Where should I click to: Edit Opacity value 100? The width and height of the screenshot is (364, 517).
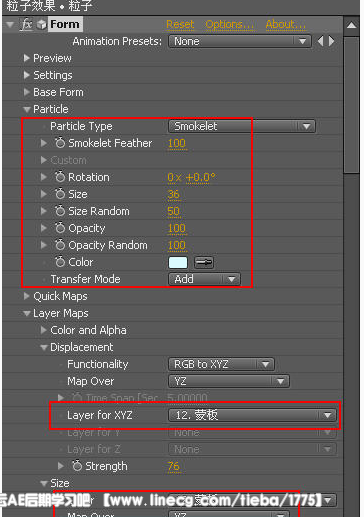click(177, 228)
